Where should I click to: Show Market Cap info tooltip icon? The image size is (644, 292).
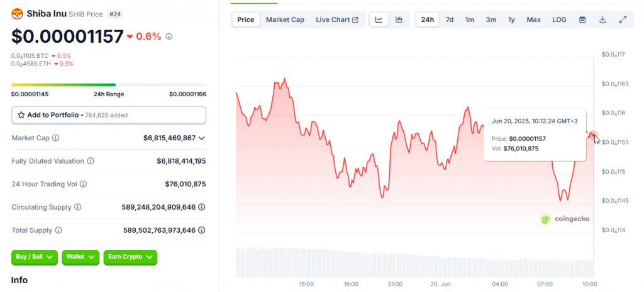pyautogui.click(x=56, y=138)
